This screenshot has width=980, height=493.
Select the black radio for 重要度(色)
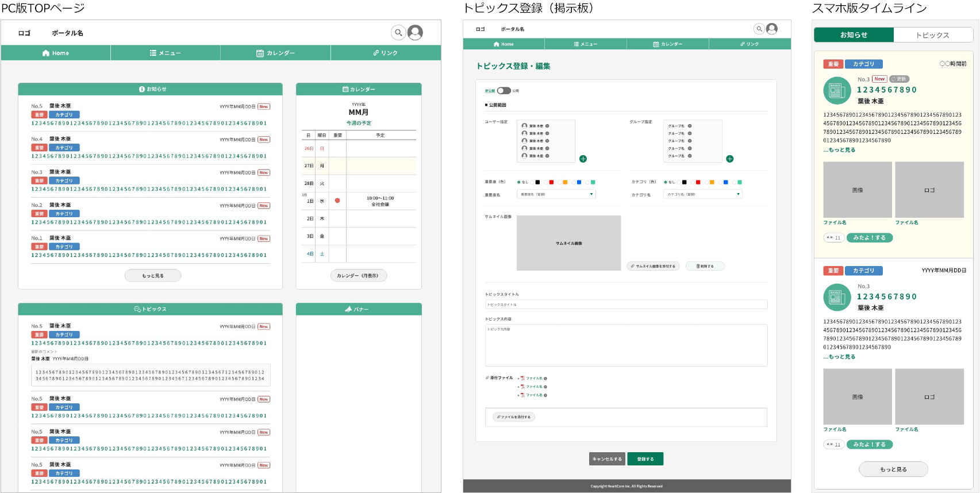(533, 182)
